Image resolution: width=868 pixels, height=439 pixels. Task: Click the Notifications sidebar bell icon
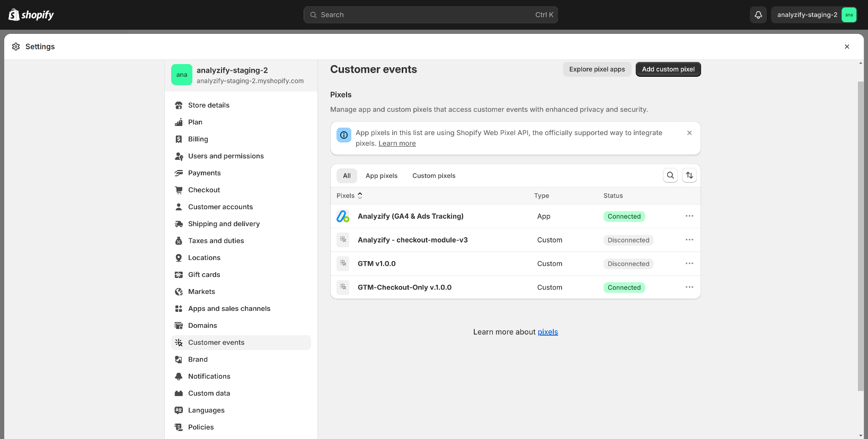tap(179, 377)
